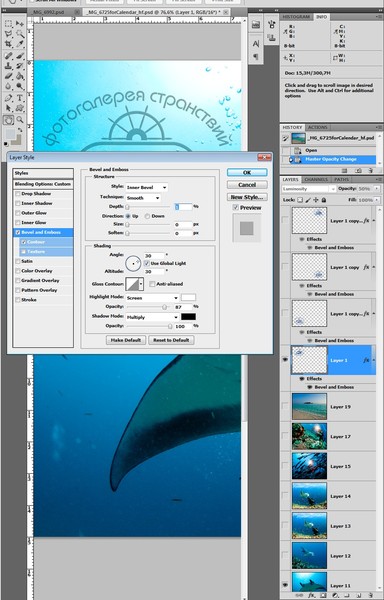Open the layer Opacity slider arrow
This screenshot has width=384, height=600.
pos(377,189)
